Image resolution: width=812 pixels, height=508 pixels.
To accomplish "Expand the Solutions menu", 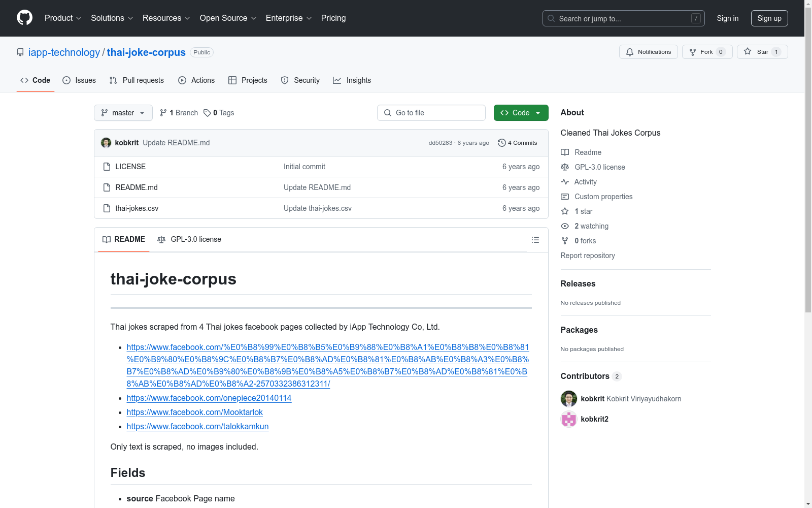I will (112, 18).
